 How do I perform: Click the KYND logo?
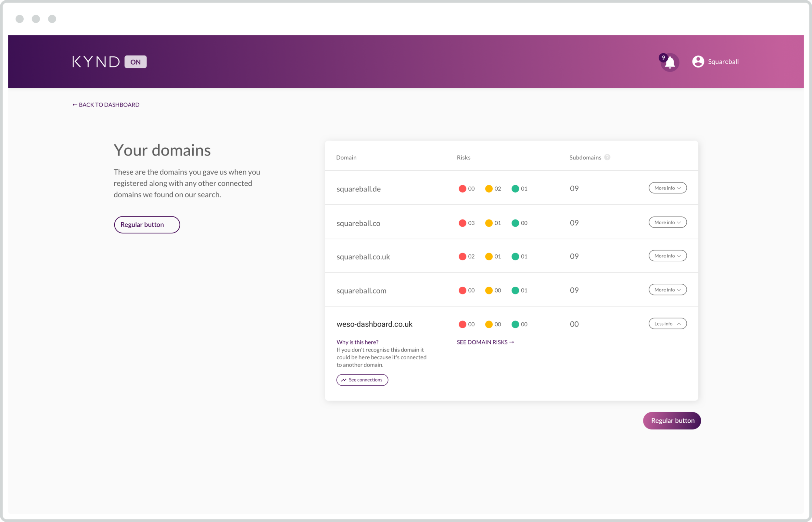(96, 62)
